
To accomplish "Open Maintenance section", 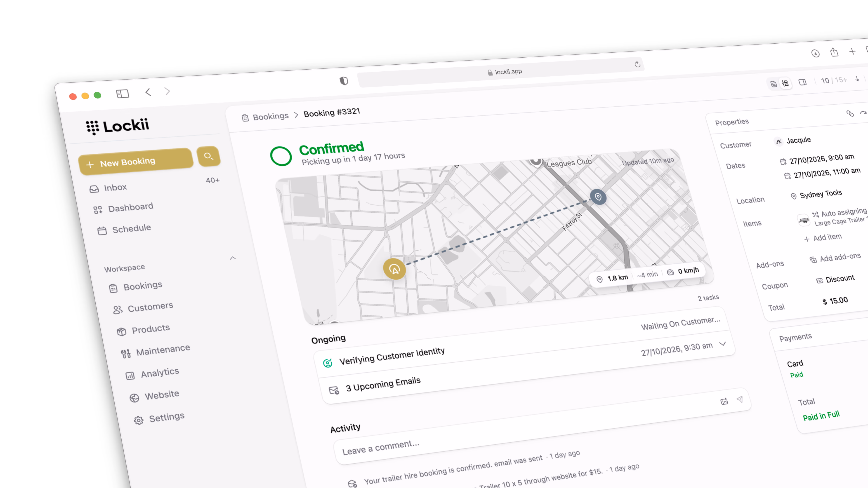I will tap(156, 351).
